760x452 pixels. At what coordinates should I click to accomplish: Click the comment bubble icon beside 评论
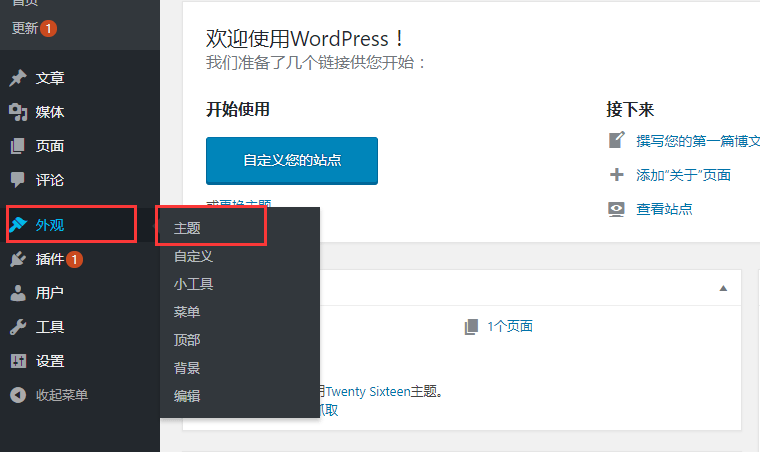tap(18, 180)
